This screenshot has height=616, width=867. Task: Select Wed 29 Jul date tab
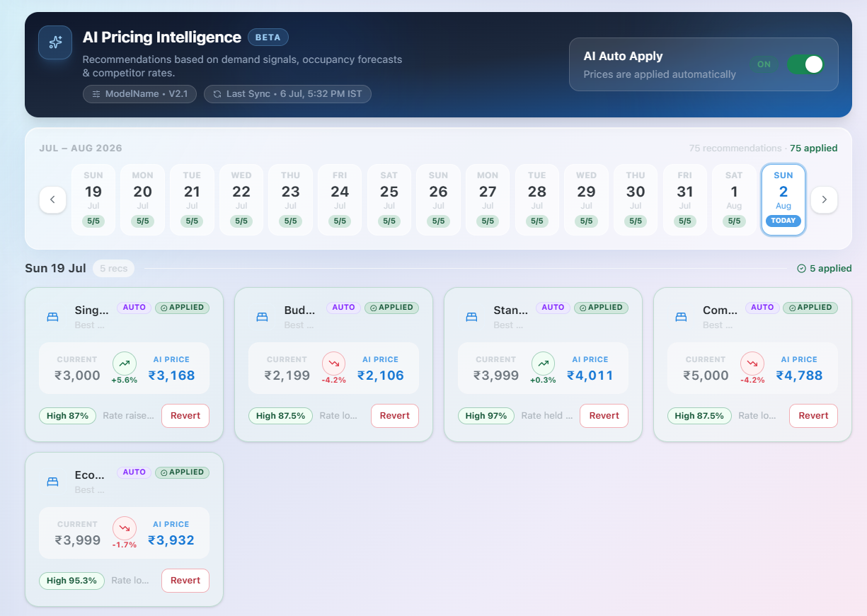pyautogui.click(x=586, y=200)
